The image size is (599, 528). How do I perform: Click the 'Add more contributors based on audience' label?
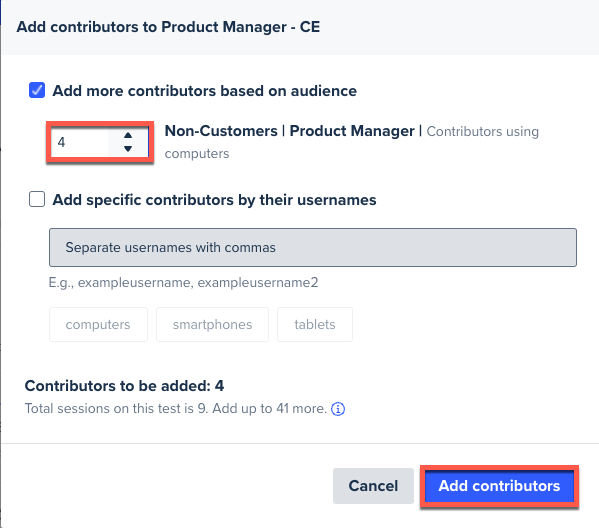coord(204,91)
